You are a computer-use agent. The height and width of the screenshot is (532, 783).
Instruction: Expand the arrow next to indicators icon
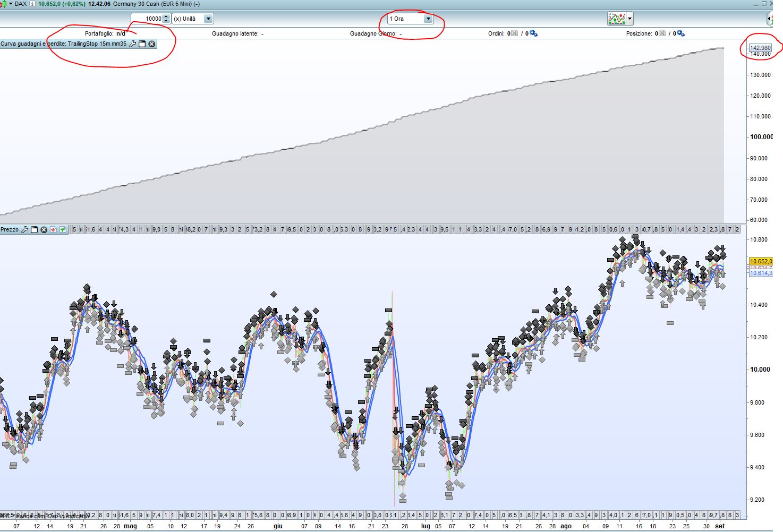coord(630,19)
